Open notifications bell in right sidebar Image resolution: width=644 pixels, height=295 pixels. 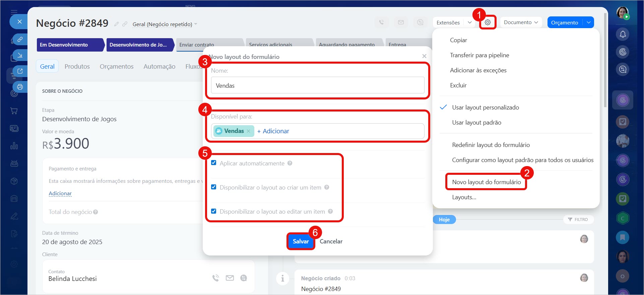coord(623,34)
